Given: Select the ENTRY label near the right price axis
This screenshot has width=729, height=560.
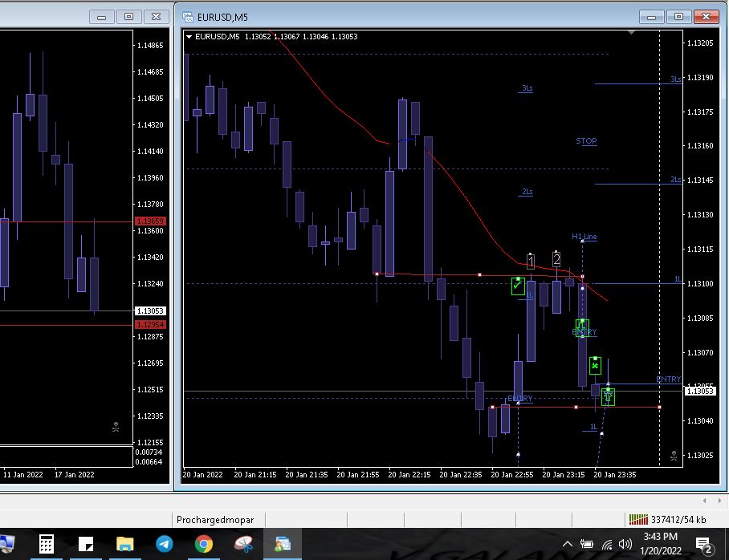Looking at the screenshot, I should [668, 379].
